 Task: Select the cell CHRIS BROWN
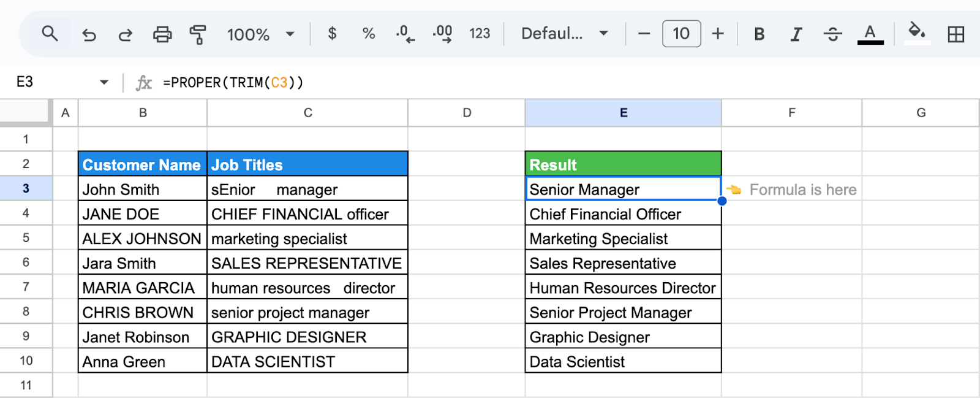click(143, 312)
